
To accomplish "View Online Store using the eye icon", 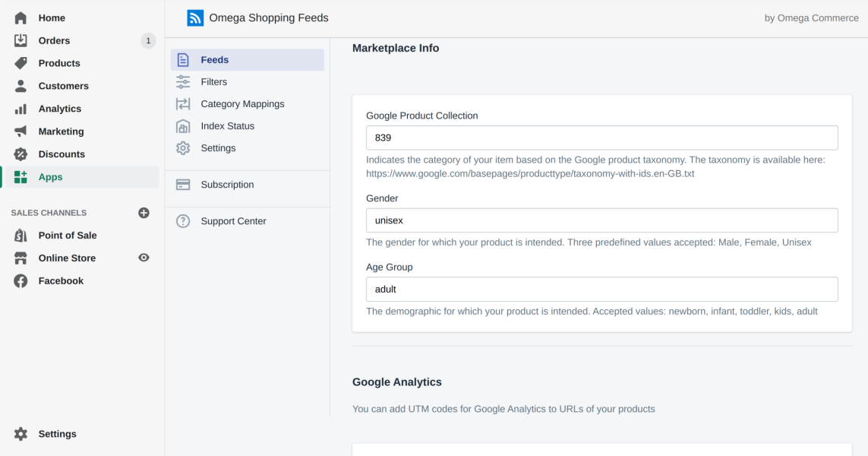I will [144, 258].
